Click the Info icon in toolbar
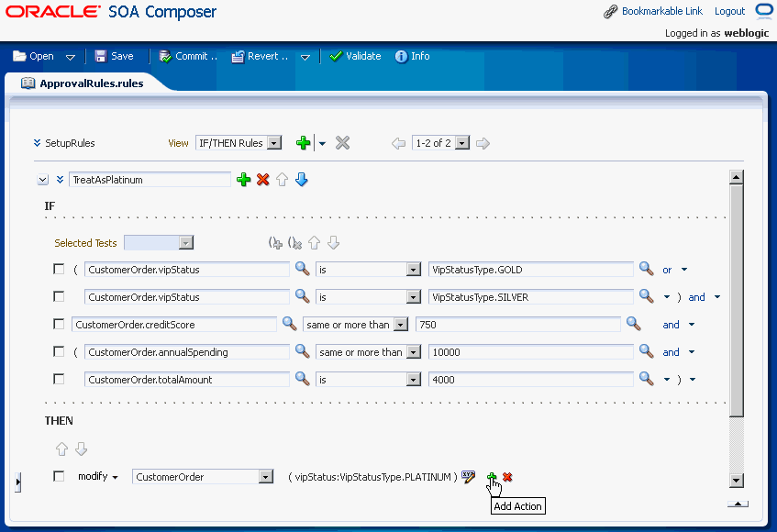777x532 pixels. (x=412, y=56)
